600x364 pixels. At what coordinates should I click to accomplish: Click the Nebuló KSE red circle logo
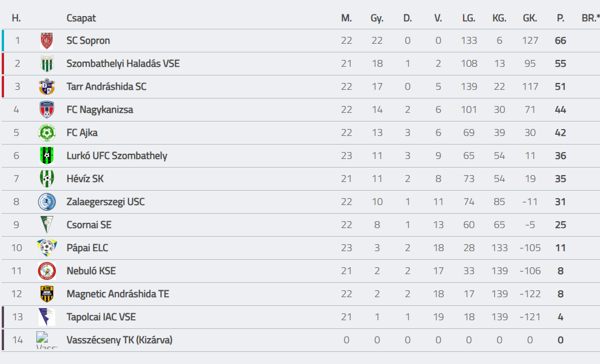[x=47, y=271]
